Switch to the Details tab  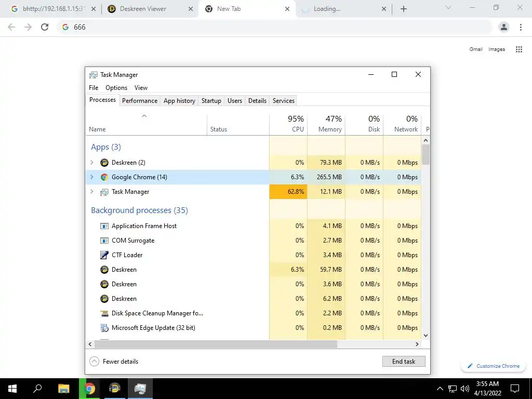(257, 101)
